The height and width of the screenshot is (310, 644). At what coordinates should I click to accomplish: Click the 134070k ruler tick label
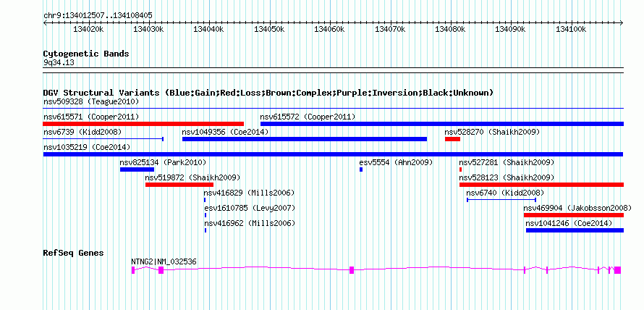390,29
